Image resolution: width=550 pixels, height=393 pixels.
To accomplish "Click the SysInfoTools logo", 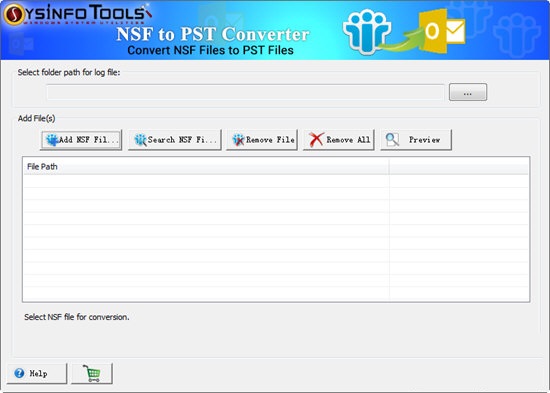I will coord(77,15).
